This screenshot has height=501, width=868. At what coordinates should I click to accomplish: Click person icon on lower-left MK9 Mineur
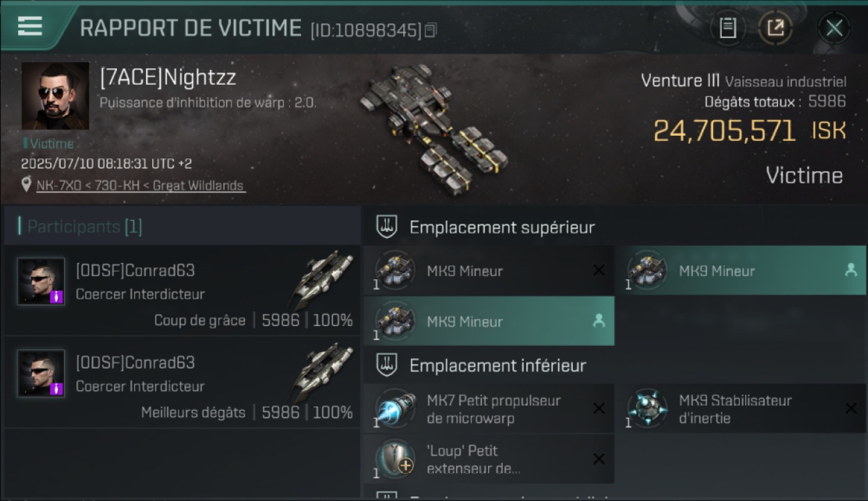(x=599, y=321)
